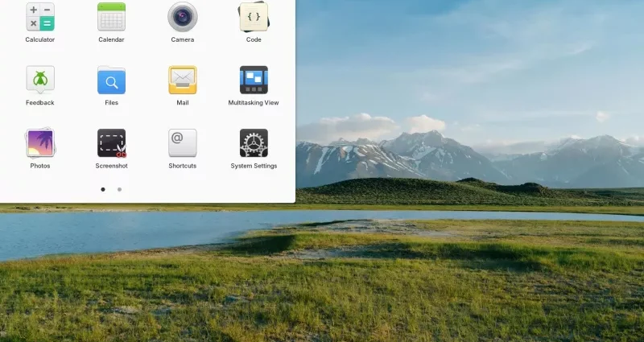Click the "Screenshot" text label
This screenshot has width=644, height=342.
(x=111, y=166)
